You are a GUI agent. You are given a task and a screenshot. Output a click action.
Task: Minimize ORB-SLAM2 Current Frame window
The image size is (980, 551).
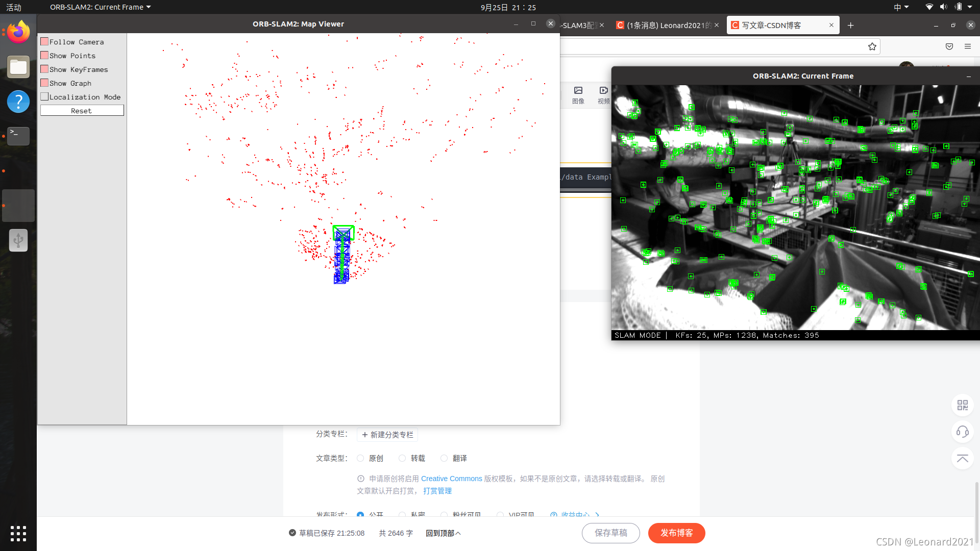[x=969, y=76]
